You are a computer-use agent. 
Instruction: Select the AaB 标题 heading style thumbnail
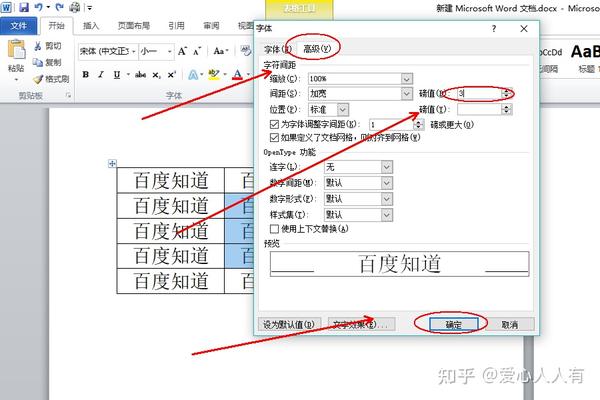(x=585, y=58)
